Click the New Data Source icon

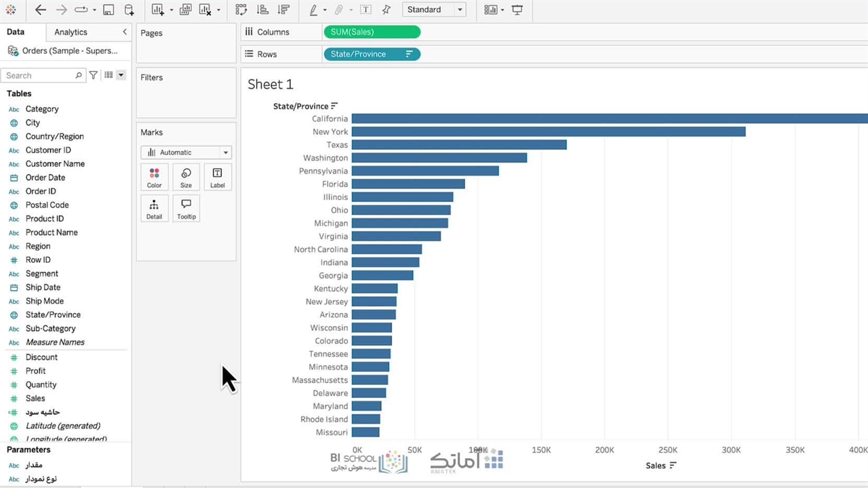(129, 10)
